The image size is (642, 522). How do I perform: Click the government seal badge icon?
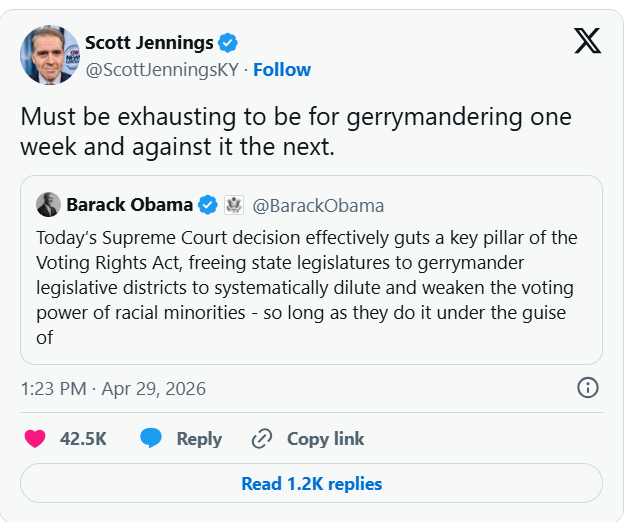pos(234,205)
